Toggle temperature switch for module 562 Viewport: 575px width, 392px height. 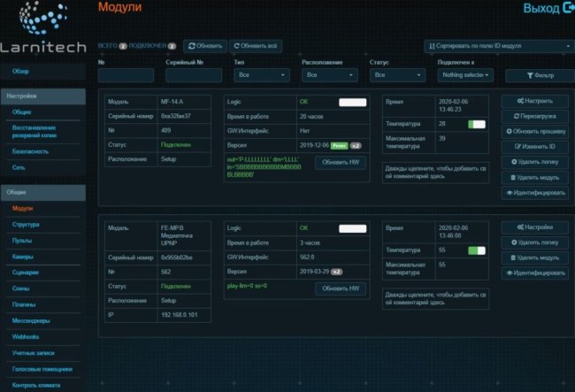(x=477, y=251)
